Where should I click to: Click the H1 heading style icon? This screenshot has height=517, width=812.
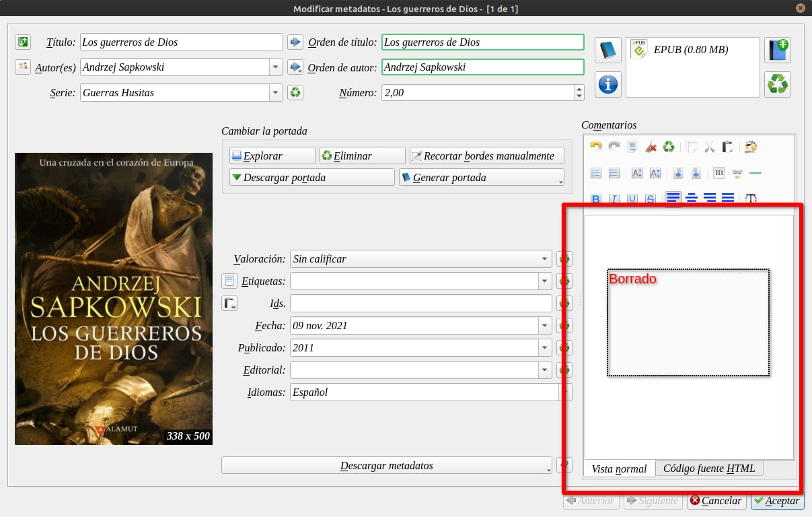point(718,173)
